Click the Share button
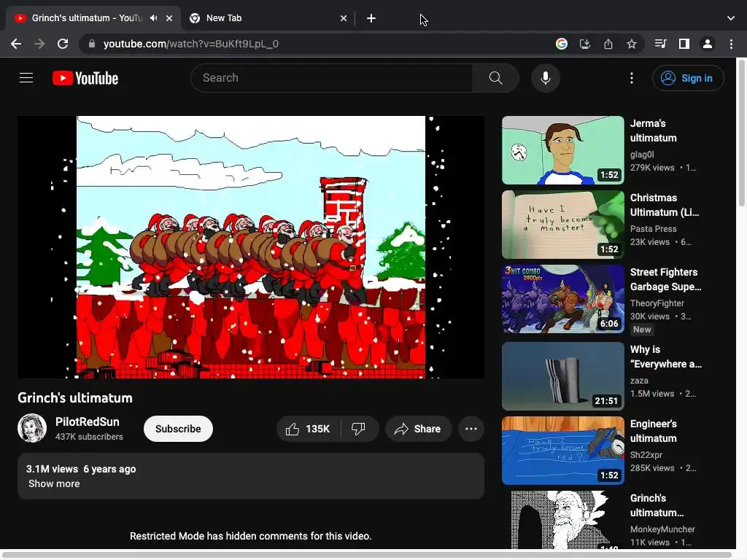 click(x=418, y=429)
